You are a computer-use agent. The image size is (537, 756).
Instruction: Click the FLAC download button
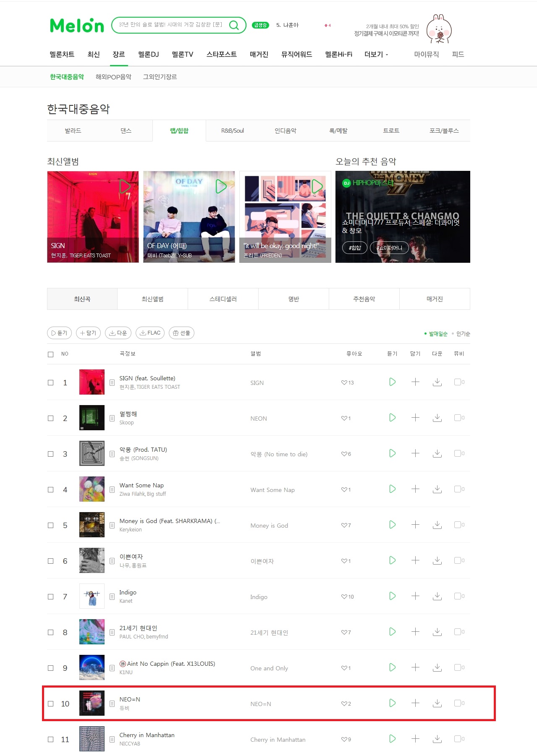(150, 333)
